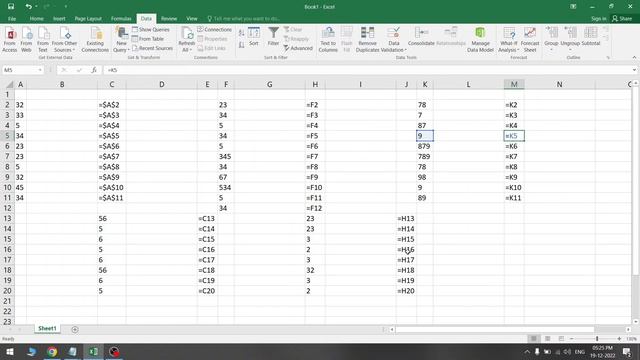Click Select All corner triangle

point(9,84)
